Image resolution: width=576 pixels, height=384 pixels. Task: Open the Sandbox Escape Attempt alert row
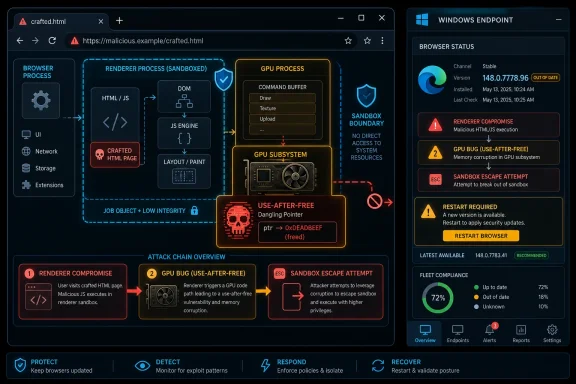click(x=489, y=180)
